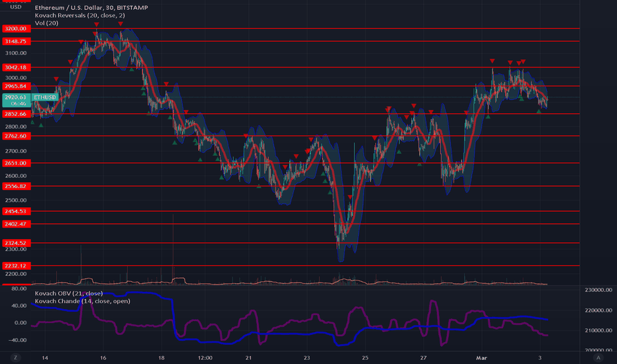The height and width of the screenshot is (364, 617).
Task: Click the 210000.00 value on OBV axis
Action: 598,330
